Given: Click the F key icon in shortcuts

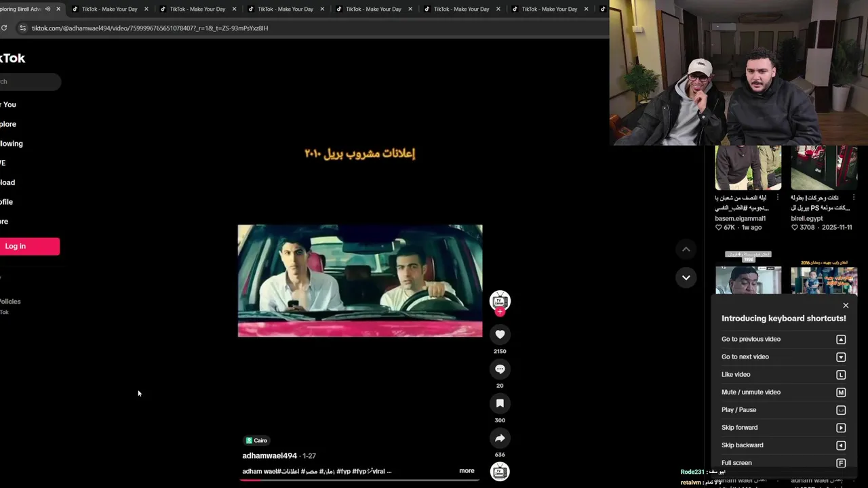Looking at the screenshot, I should 841,463.
